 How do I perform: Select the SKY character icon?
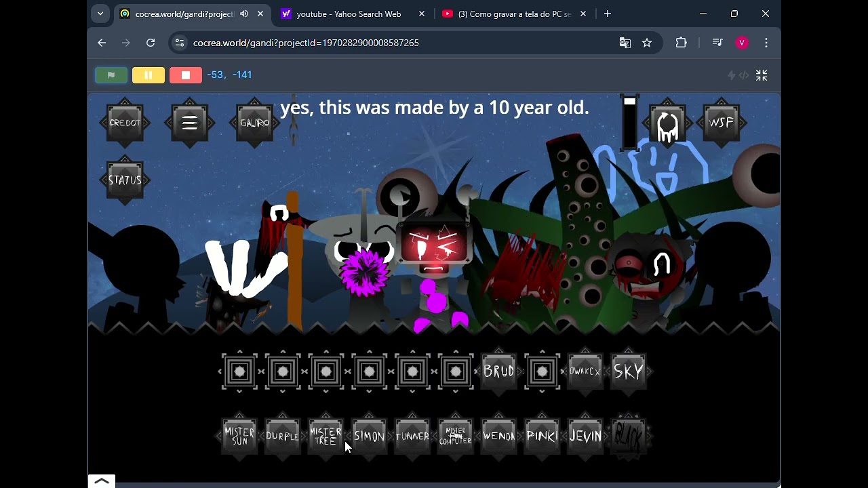pyautogui.click(x=629, y=371)
